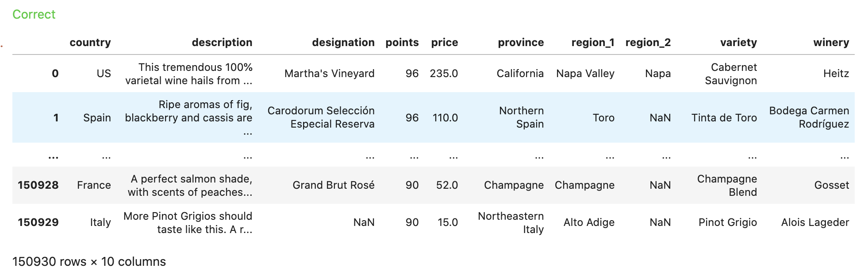Image resolution: width=868 pixels, height=280 pixels.
Task: Click the region_1 column header
Action: tap(593, 43)
